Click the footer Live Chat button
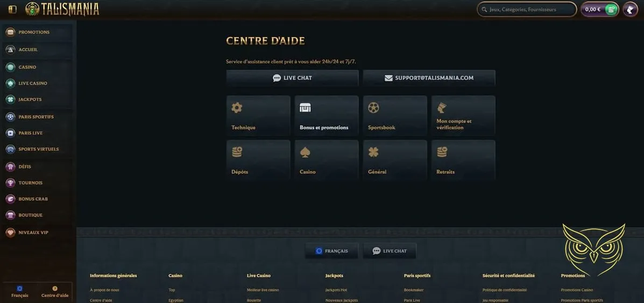The width and height of the screenshot is (644, 303). [390, 251]
